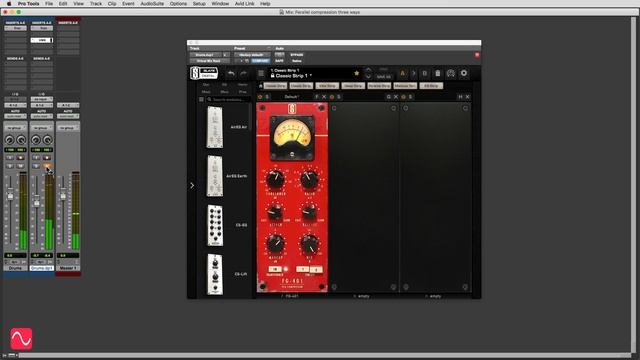Toggle the module list view icon beside search
This screenshot has height=360, width=640.
tap(201, 99)
